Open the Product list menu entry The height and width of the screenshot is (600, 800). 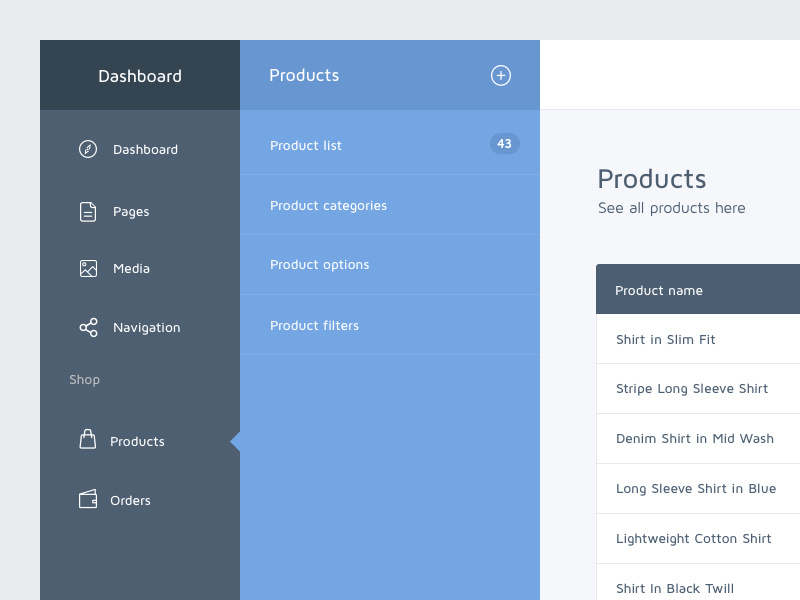click(306, 145)
